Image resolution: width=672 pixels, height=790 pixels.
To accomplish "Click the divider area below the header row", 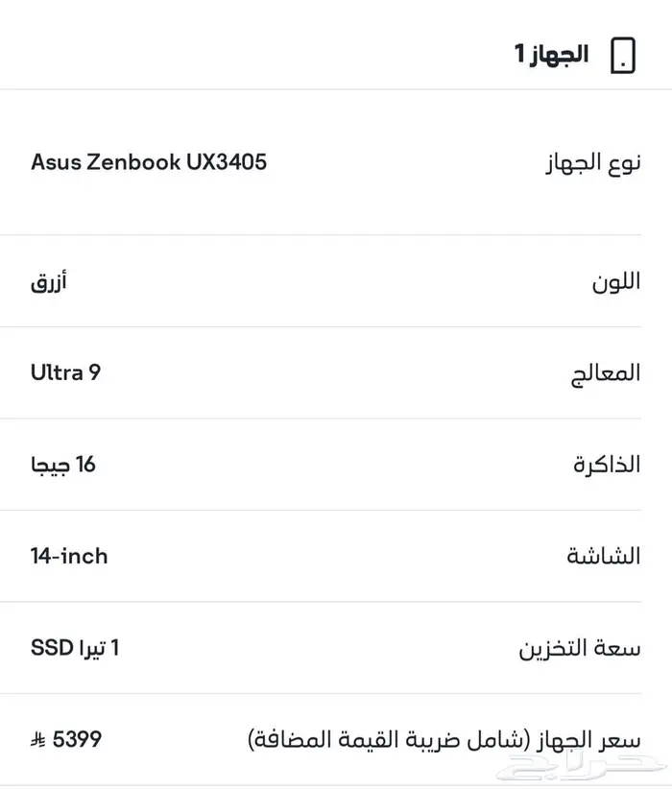I will (x=336, y=89).
